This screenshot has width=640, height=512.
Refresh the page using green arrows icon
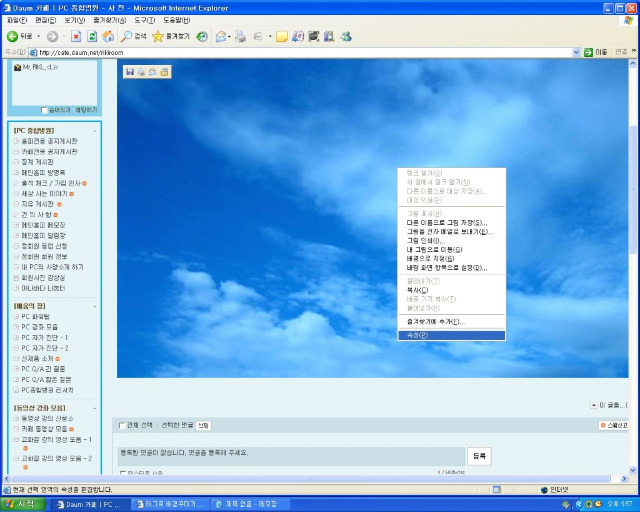click(92, 37)
